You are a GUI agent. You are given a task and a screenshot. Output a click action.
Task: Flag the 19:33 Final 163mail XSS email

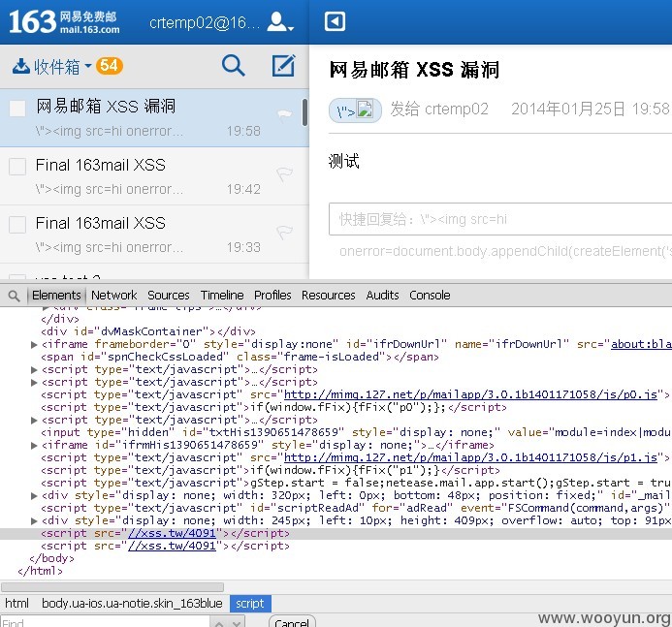click(284, 232)
